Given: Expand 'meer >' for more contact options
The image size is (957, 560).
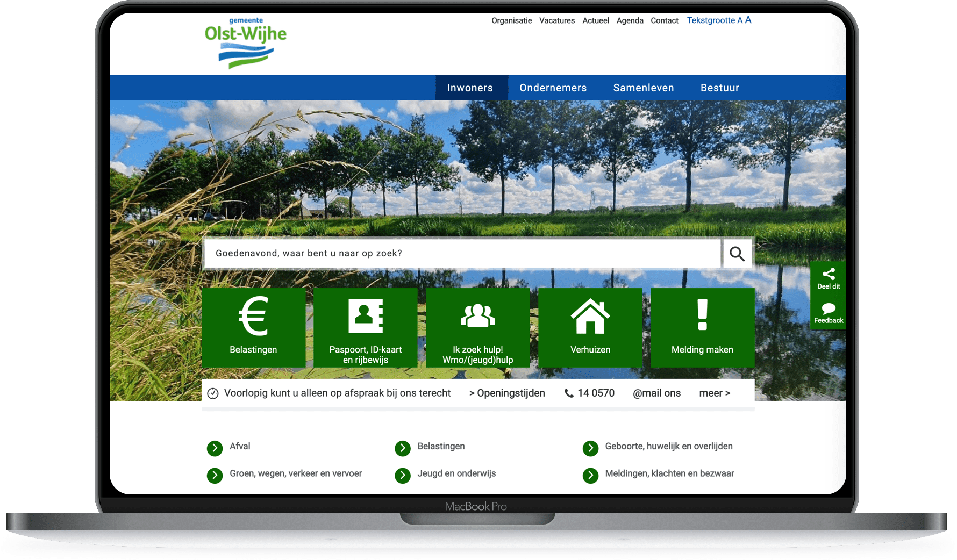Looking at the screenshot, I should (x=715, y=393).
